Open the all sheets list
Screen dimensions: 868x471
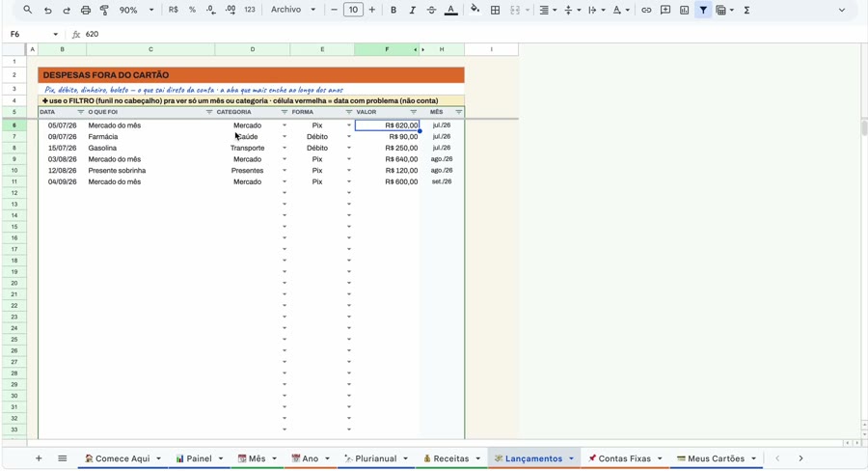[x=63, y=458]
